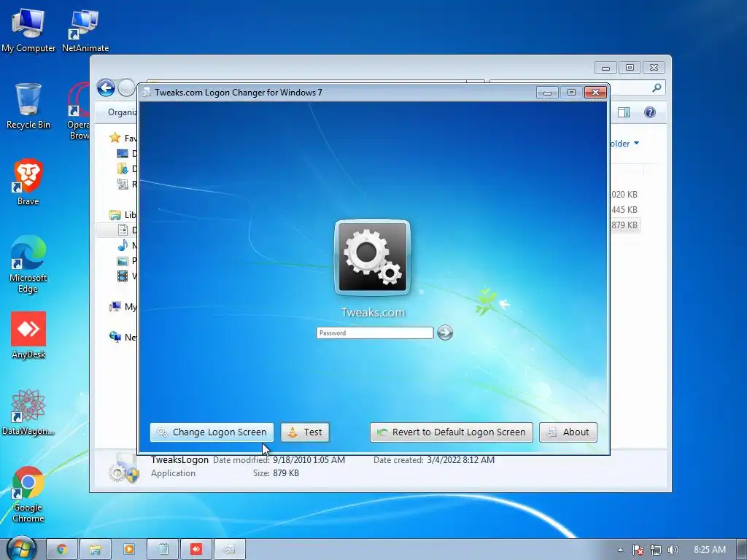Screen dimensions: 747x560
Task: Click TweaksLogon icon in taskbar
Action: (x=230, y=549)
